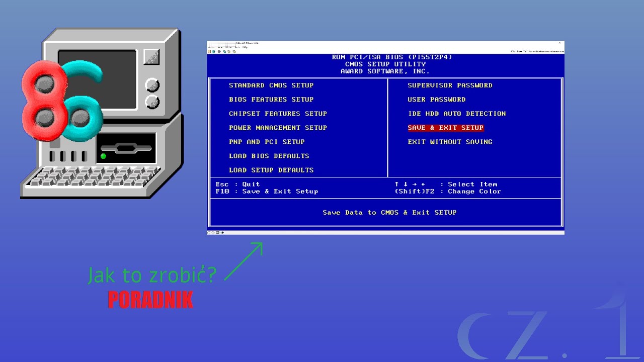Viewport: 644px width, 362px height.
Task: Pause the emulation using the toolbar pause icon
Action: pos(209,51)
